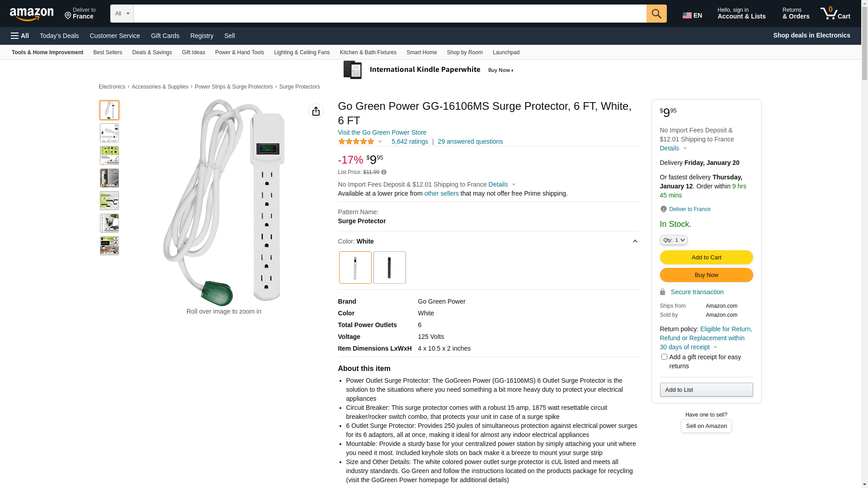Click the share icon on product image
This screenshot has width=868, height=488.
click(316, 111)
